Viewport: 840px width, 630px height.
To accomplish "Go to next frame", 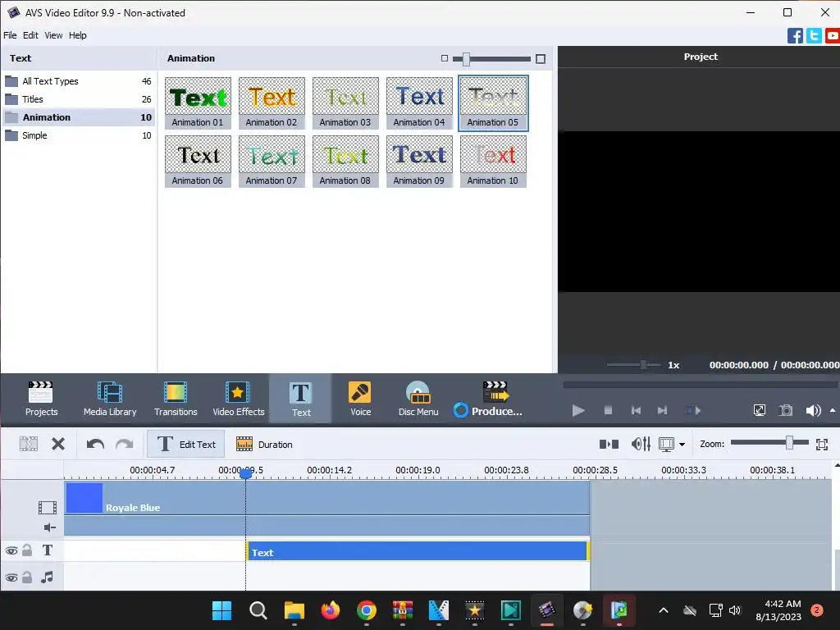I will (x=662, y=410).
